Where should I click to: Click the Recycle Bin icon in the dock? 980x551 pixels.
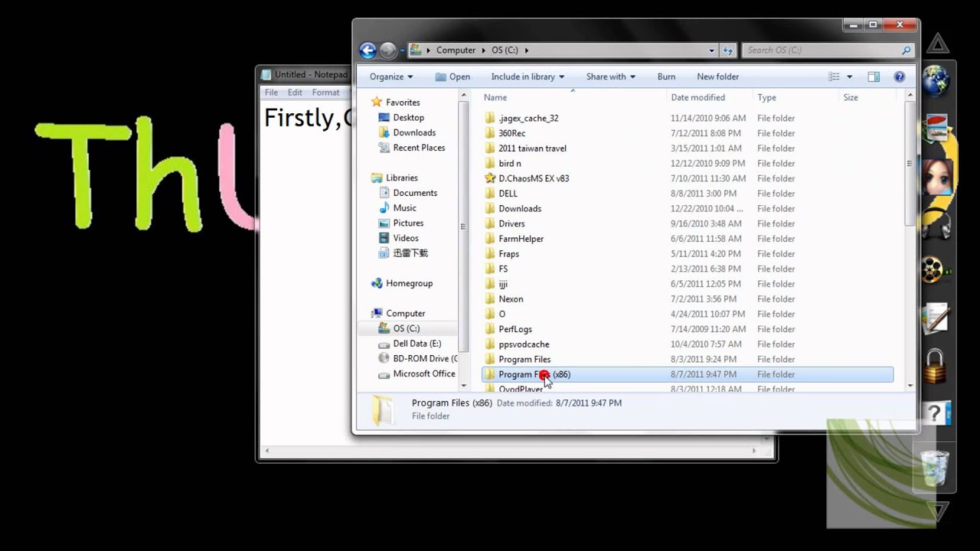click(935, 467)
